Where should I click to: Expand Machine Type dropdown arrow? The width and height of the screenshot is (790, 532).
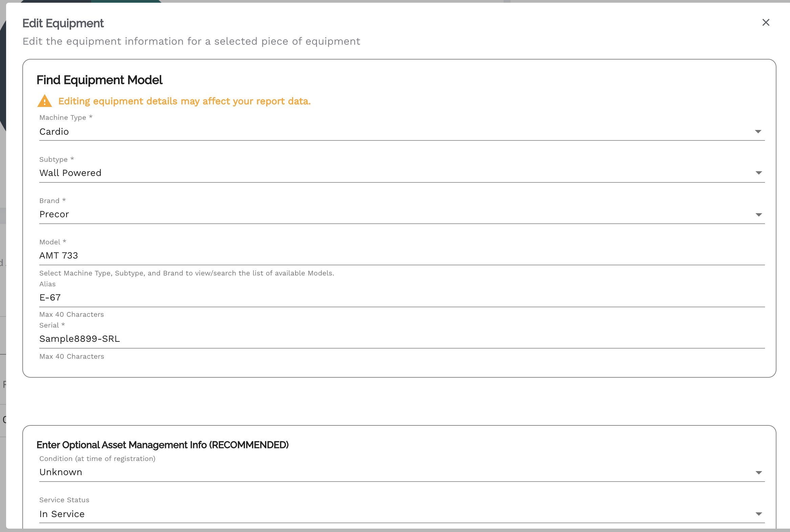point(758,132)
